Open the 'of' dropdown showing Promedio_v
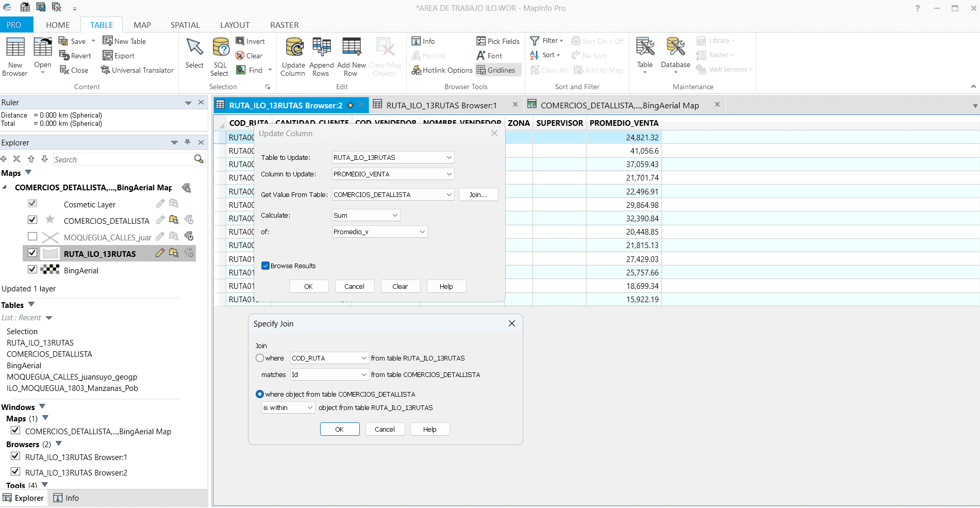The height and width of the screenshot is (508, 980). pos(379,232)
